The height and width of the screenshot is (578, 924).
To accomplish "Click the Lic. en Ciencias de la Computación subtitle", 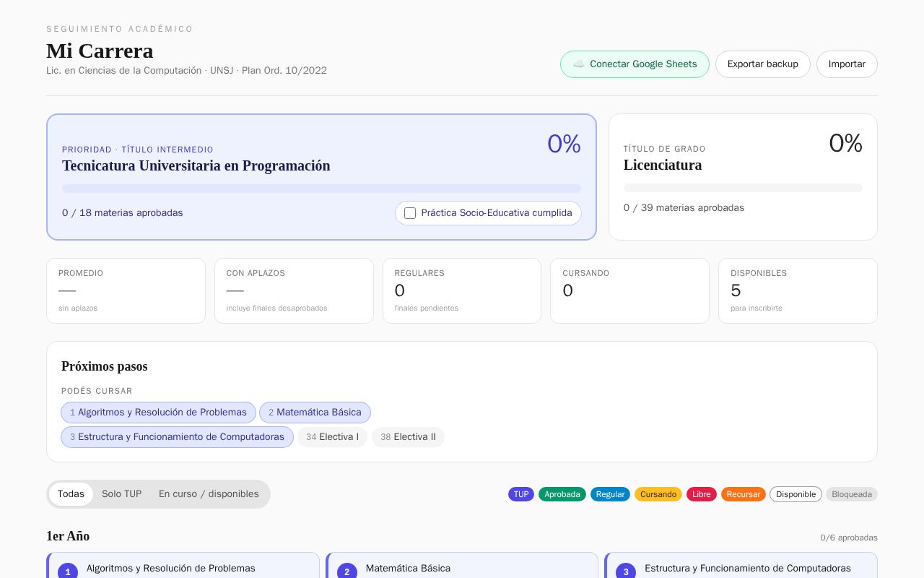I will click(186, 71).
